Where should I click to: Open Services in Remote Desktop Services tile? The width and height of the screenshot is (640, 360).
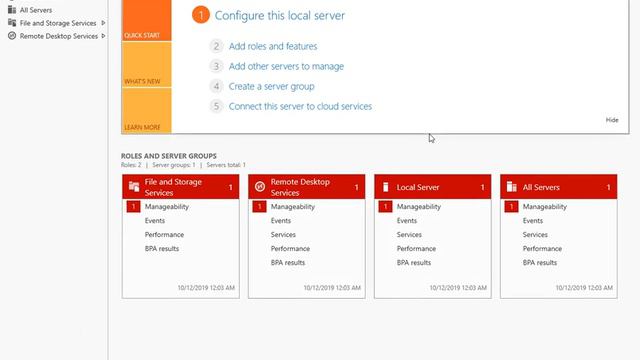point(283,235)
